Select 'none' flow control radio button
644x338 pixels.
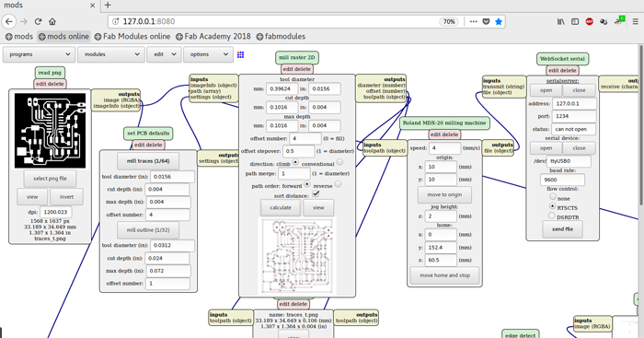pyautogui.click(x=552, y=197)
